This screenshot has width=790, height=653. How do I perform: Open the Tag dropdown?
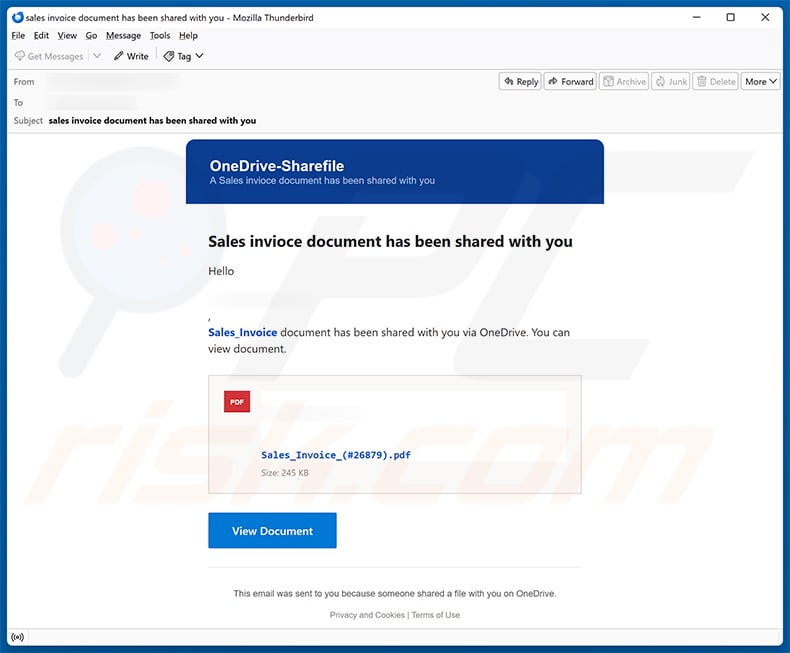click(x=184, y=56)
